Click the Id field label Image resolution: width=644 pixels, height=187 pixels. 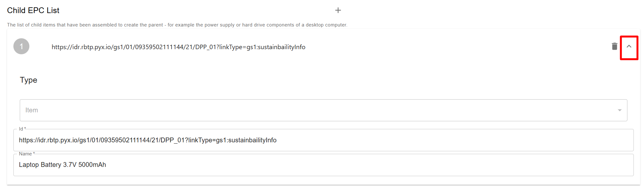[x=21, y=129]
